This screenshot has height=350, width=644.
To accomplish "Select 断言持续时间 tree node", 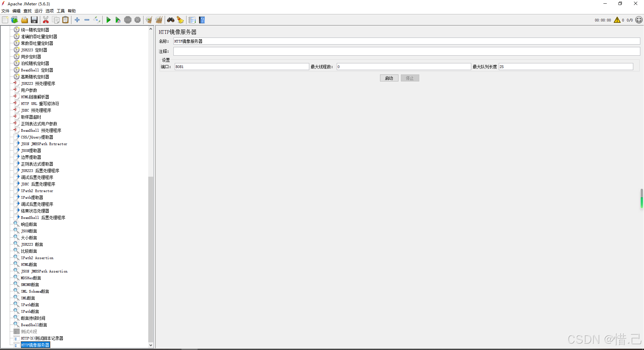I will click(33, 318).
